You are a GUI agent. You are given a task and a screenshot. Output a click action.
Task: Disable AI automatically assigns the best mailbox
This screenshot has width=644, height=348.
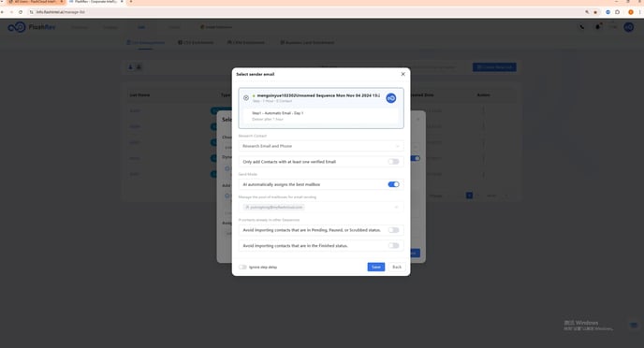[393, 184]
